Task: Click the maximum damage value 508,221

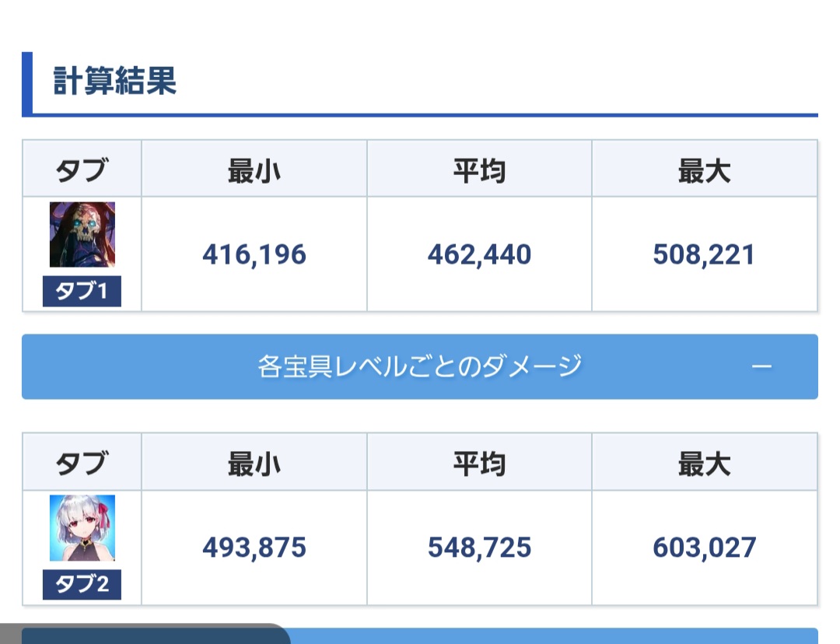Action: (704, 254)
